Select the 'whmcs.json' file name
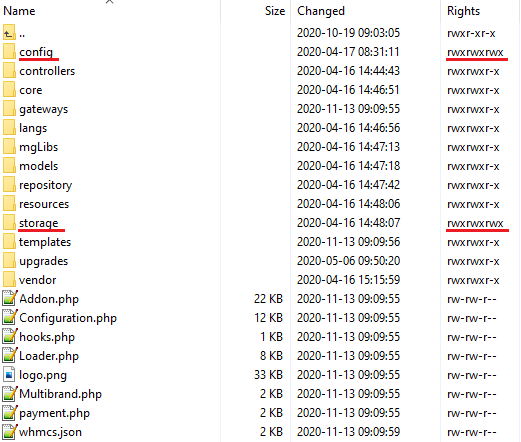Screen dimensions: 521x442 pyautogui.click(x=50, y=432)
